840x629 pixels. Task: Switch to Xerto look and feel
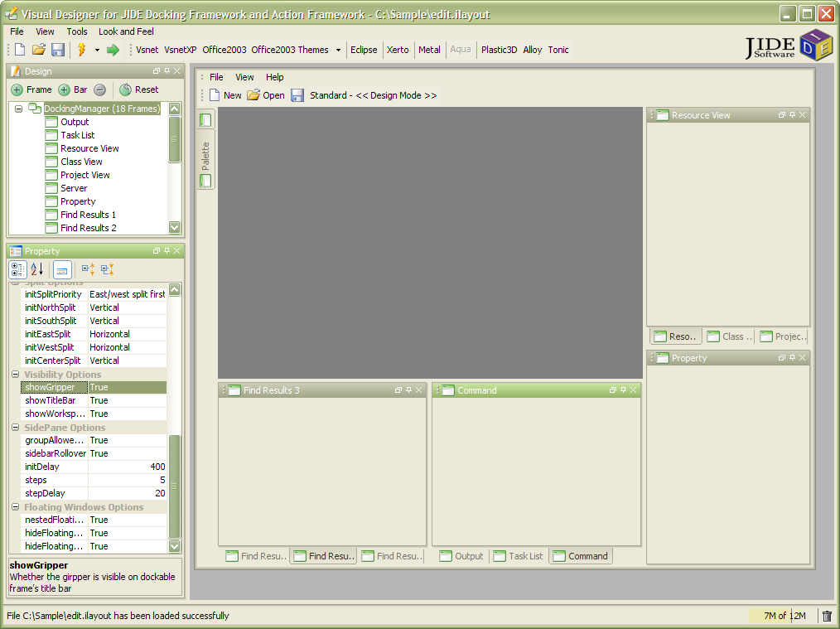398,50
